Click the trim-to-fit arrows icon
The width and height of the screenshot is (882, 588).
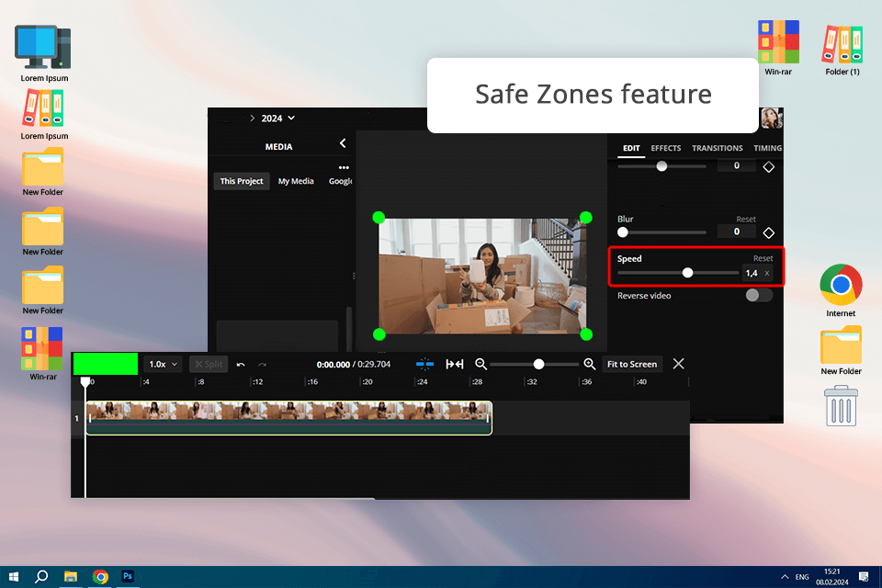[455, 364]
